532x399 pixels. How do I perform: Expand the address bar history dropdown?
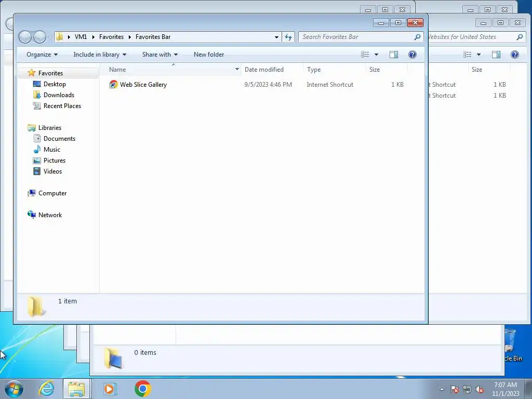(x=276, y=37)
